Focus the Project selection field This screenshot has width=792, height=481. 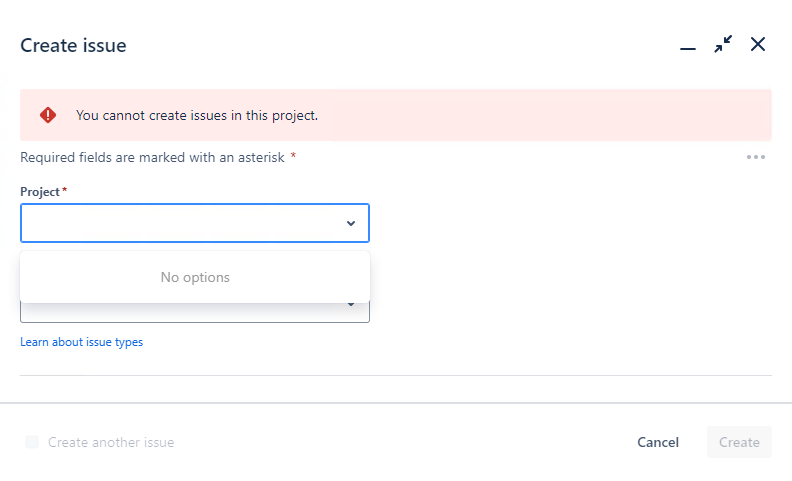[x=195, y=223]
